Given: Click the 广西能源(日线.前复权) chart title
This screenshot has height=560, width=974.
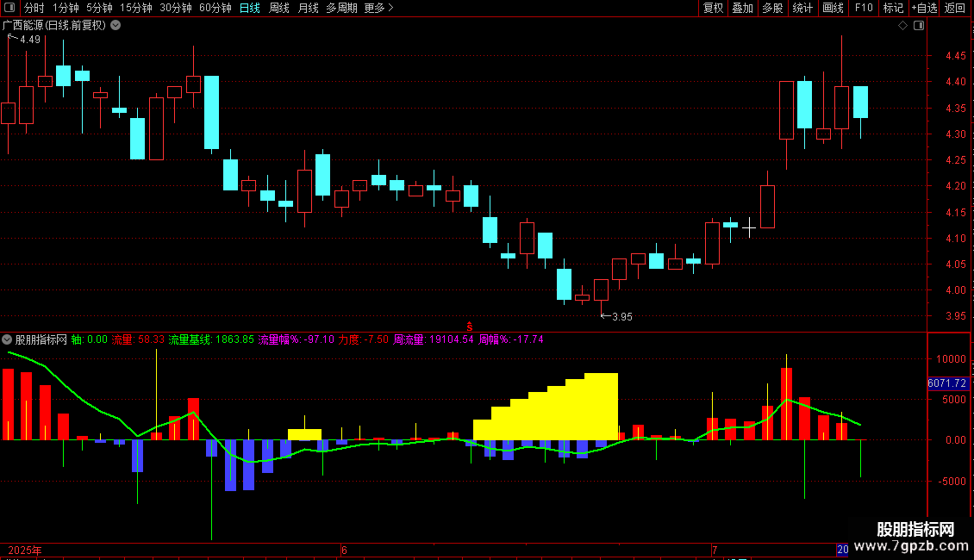Looking at the screenshot, I should point(54,26).
